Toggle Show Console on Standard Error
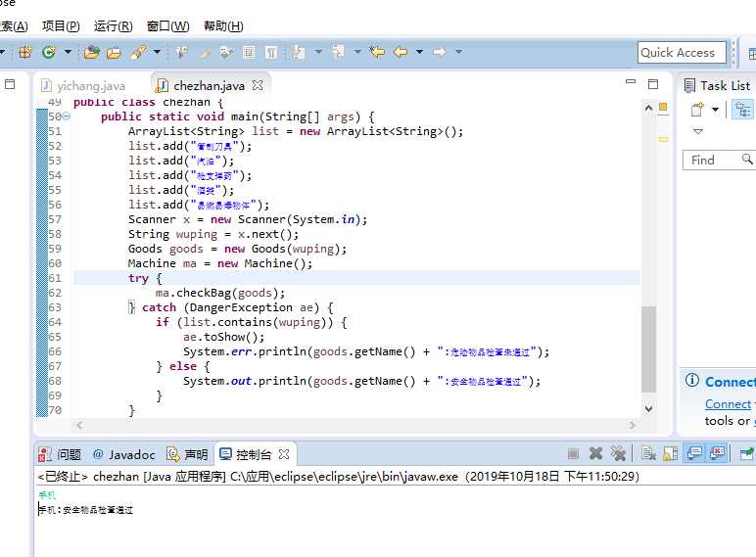 click(x=718, y=453)
